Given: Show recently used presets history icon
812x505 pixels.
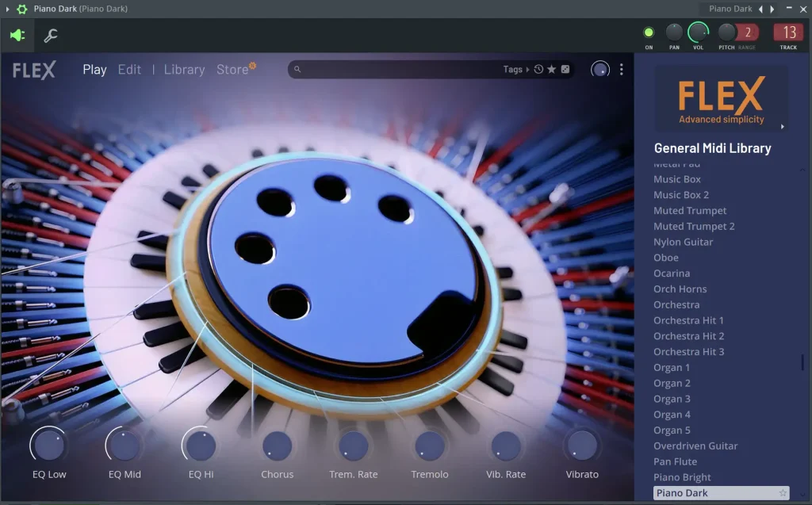Looking at the screenshot, I should [538, 69].
